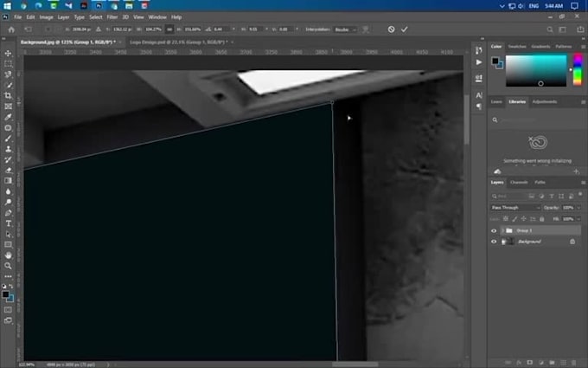Open the layer blend mode Pass Through dropdown
This screenshot has height=368, width=588.
pos(515,208)
